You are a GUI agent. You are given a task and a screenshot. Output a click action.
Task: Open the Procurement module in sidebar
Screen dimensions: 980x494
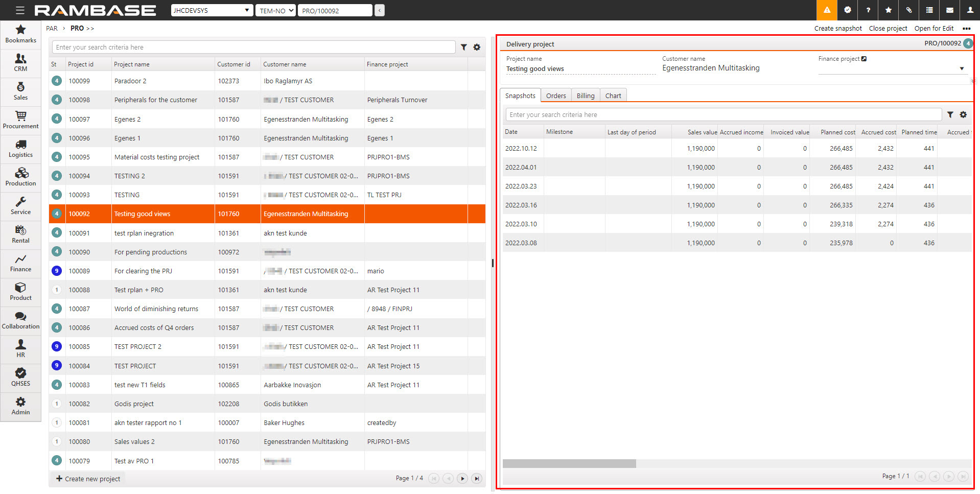point(20,120)
